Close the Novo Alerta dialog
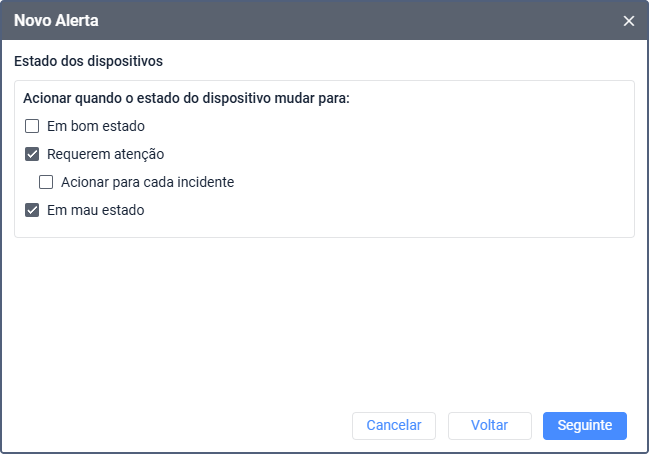Viewport: 649px width, 454px height. click(x=628, y=21)
